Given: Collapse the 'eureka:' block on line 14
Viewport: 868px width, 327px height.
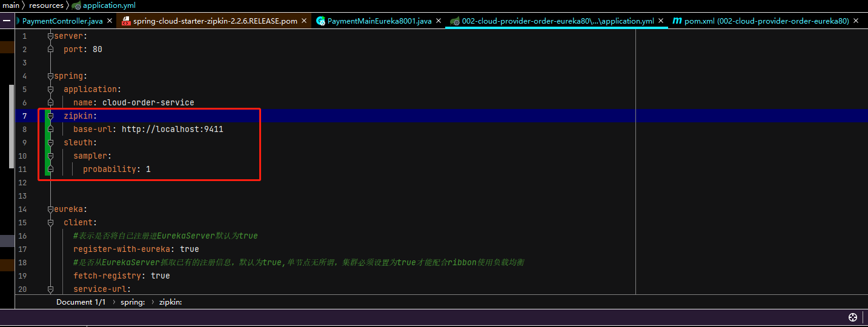Looking at the screenshot, I should pos(51,210).
